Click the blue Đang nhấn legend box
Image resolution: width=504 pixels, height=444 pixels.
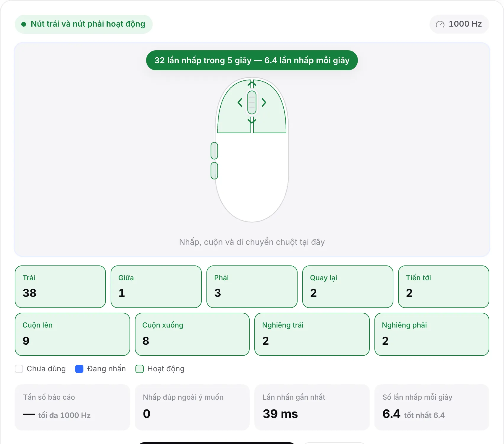(79, 369)
